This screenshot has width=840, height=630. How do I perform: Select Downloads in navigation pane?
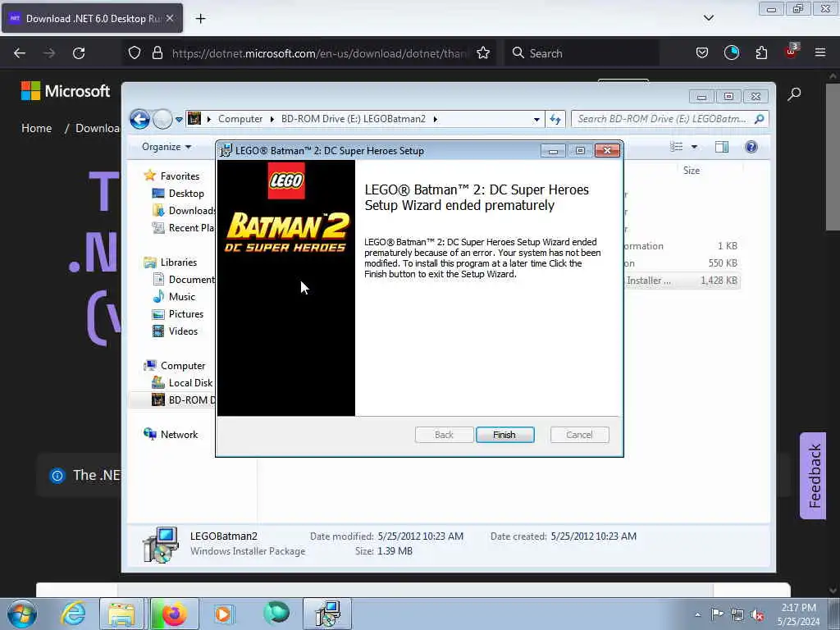(183, 211)
